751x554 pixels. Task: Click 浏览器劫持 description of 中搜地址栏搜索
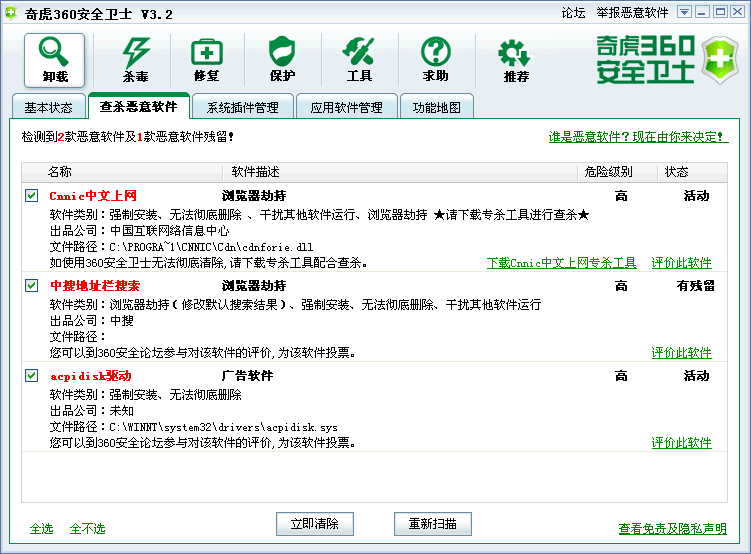pos(254,286)
